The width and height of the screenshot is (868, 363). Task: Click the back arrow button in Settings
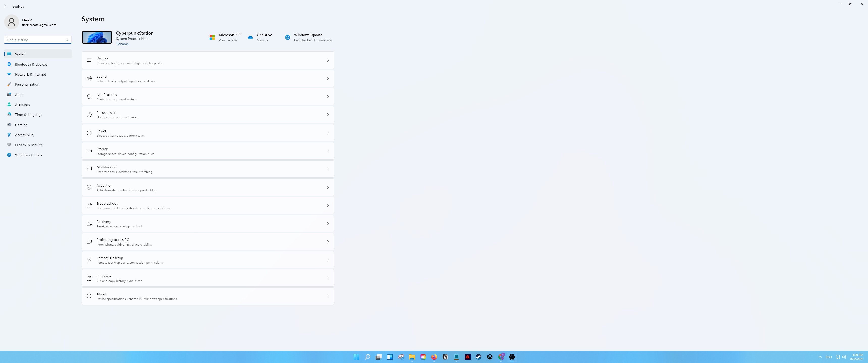[6, 6]
